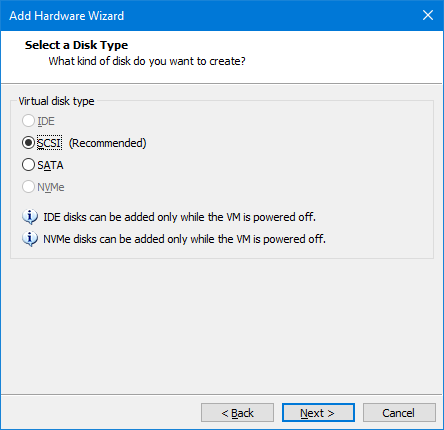Click the 'Virtual disk type' group label
Image resolution: width=444 pixels, height=430 pixels.
[56, 101]
